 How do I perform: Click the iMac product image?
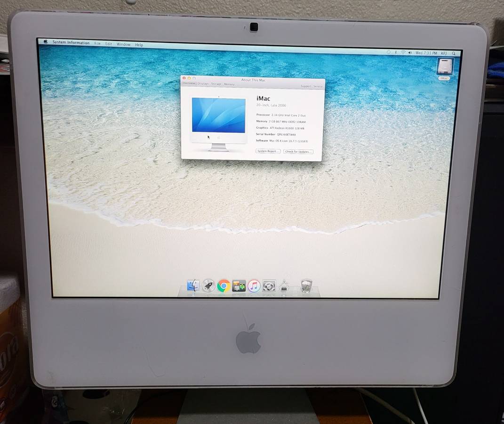[x=218, y=123]
